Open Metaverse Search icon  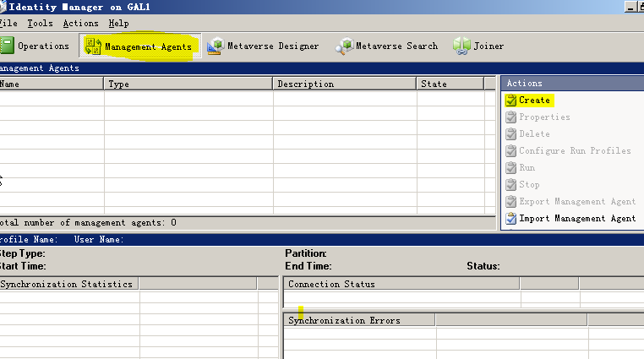point(344,46)
